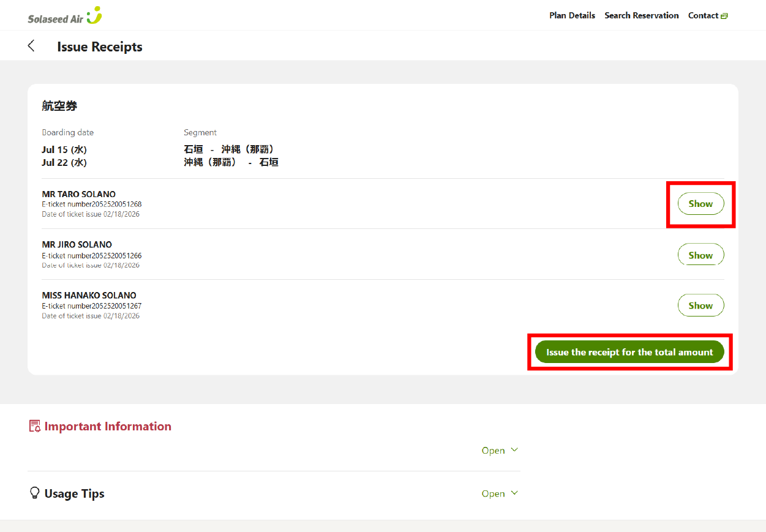
Task: Go to Search Reservation
Action: pyautogui.click(x=641, y=15)
